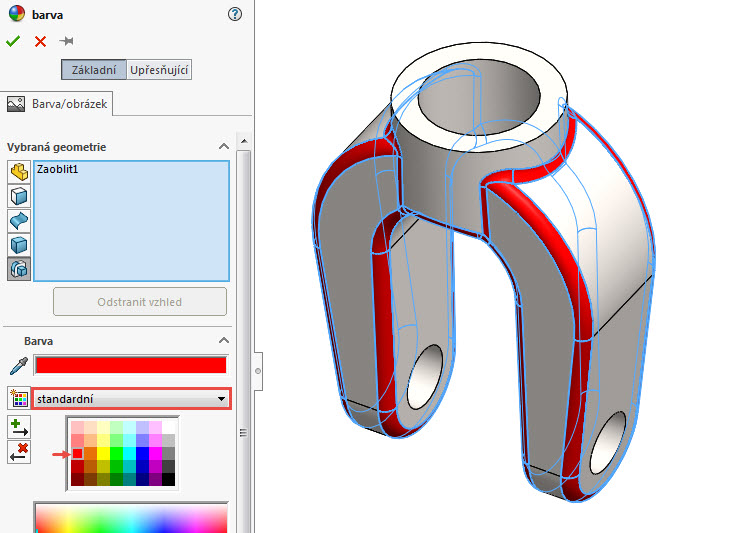The width and height of the screenshot is (750, 533).
Task: Choose the pure blue swatch
Action: coord(142,454)
